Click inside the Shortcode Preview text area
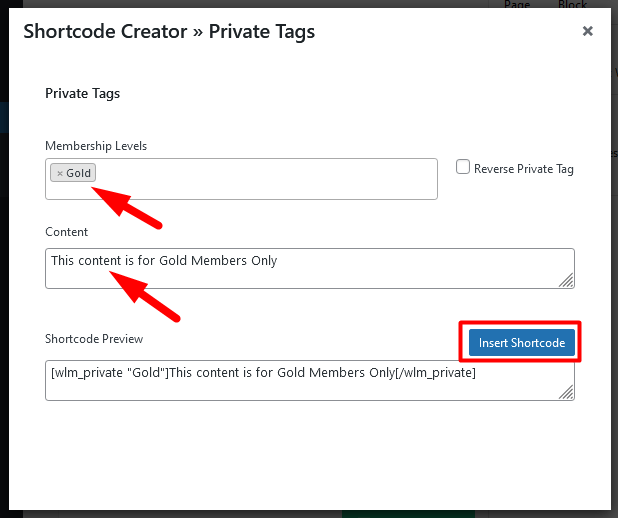 (310, 380)
